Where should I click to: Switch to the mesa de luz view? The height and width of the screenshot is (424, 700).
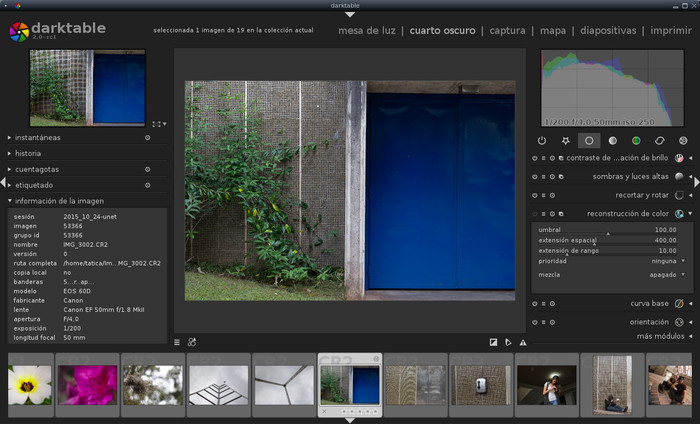(366, 30)
